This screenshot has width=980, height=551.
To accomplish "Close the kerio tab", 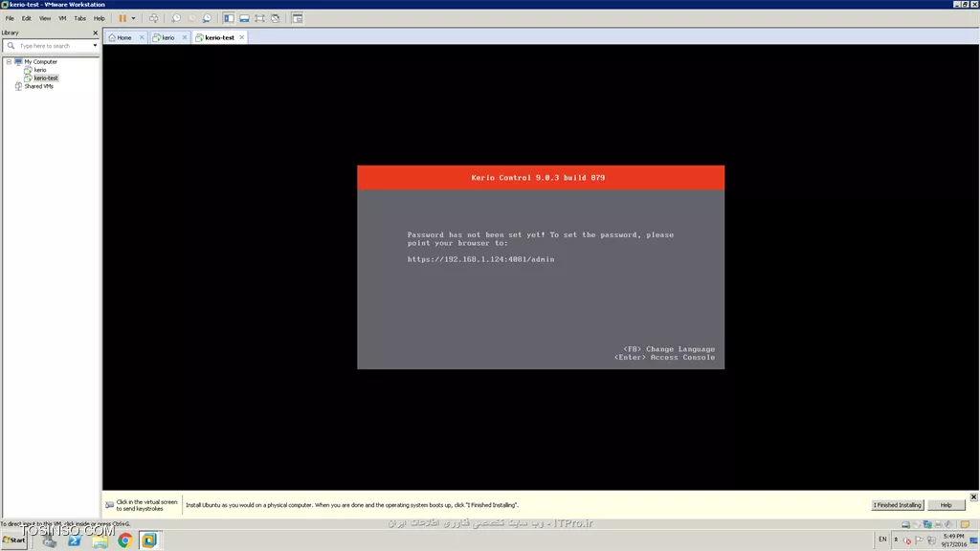I will [x=185, y=37].
